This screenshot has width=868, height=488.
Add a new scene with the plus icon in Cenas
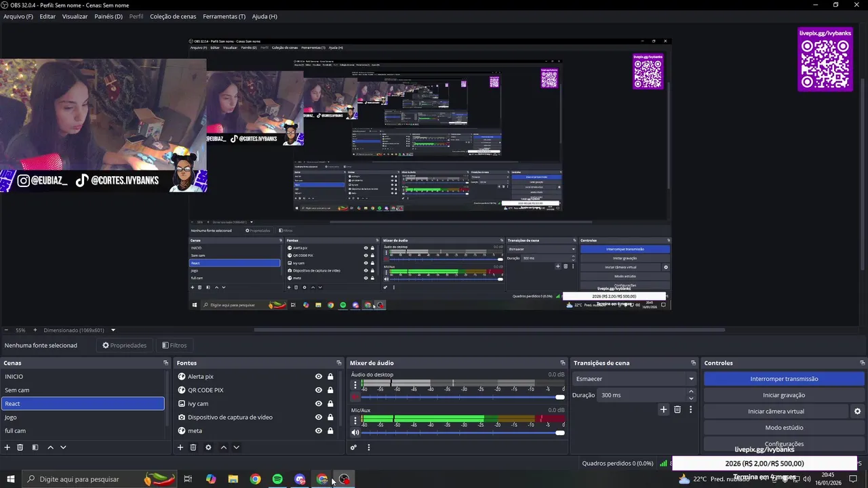[x=7, y=447]
